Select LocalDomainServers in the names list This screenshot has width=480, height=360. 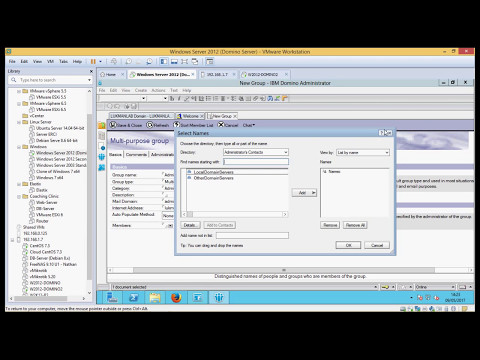click(x=213, y=172)
